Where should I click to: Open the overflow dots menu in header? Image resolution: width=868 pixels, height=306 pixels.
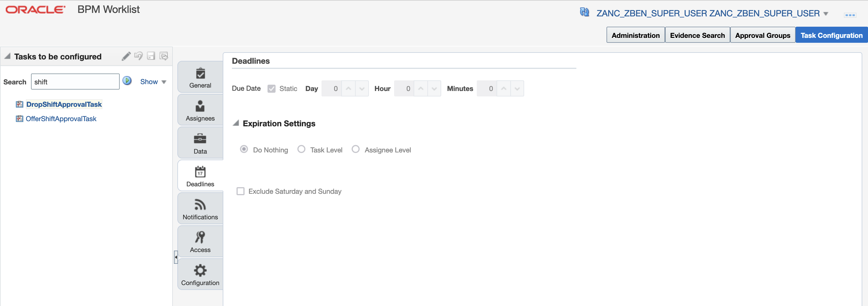[850, 15]
